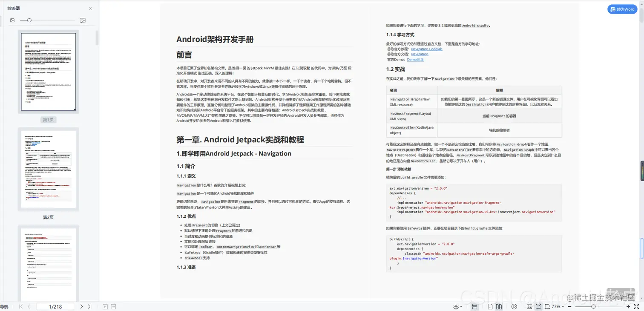644x311 pixels.
Task: Follow the Demo地址 hyperlink
Action: pyautogui.click(x=415, y=59)
